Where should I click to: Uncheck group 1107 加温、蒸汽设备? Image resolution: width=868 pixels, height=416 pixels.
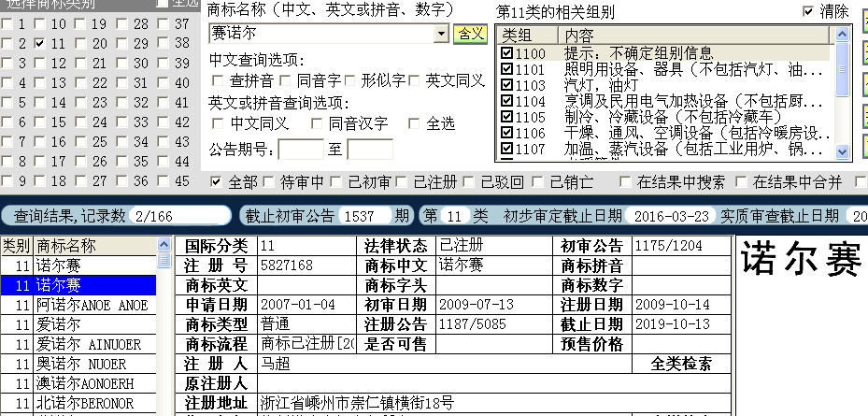506,149
